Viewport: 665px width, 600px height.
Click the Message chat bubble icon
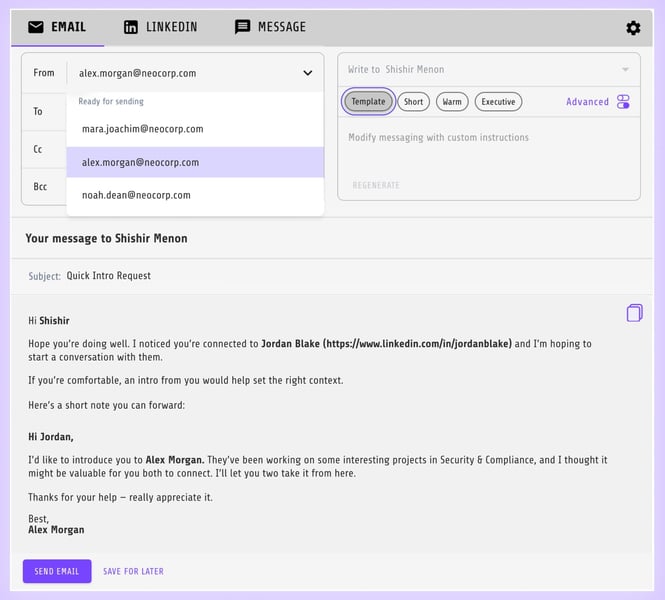coord(242,27)
